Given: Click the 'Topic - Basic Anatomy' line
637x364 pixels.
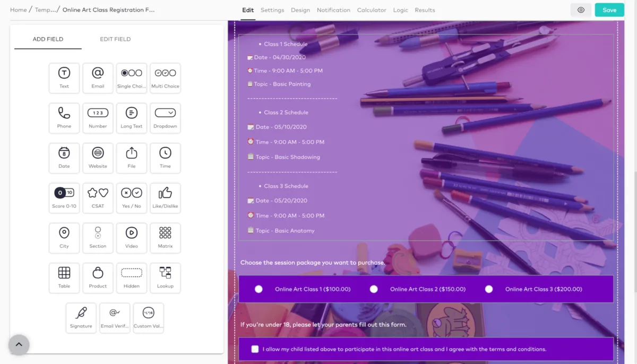Looking at the screenshot, I should (x=281, y=231).
